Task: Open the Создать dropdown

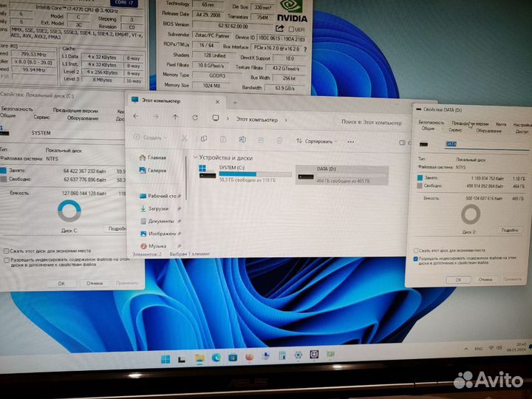Action: 150,137
